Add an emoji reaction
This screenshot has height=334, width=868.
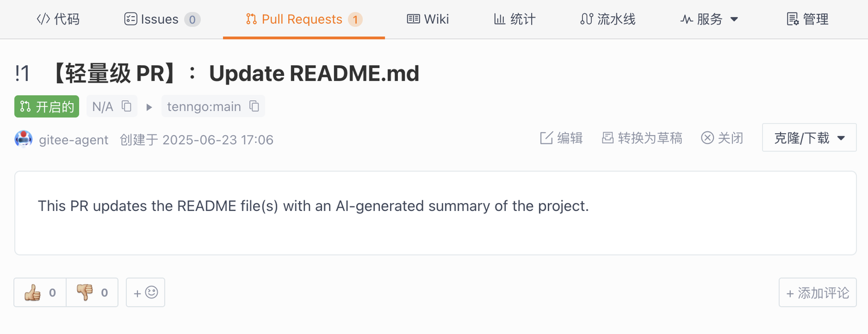(145, 293)
